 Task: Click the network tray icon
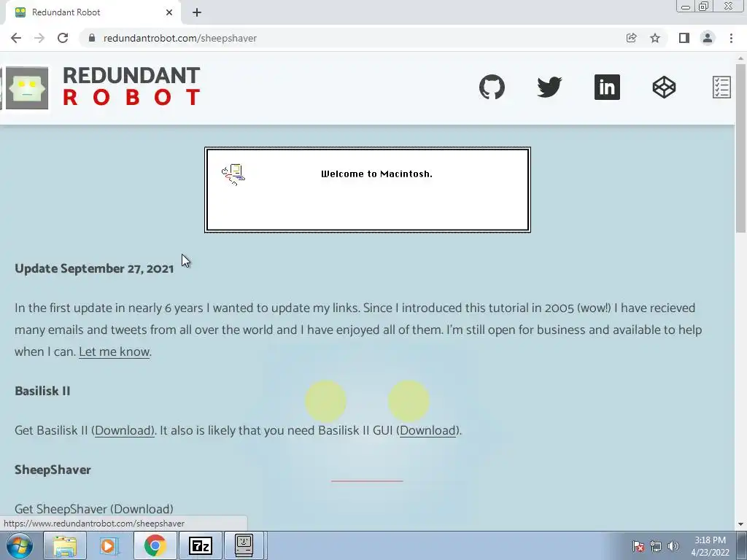(x=656, y=546)
